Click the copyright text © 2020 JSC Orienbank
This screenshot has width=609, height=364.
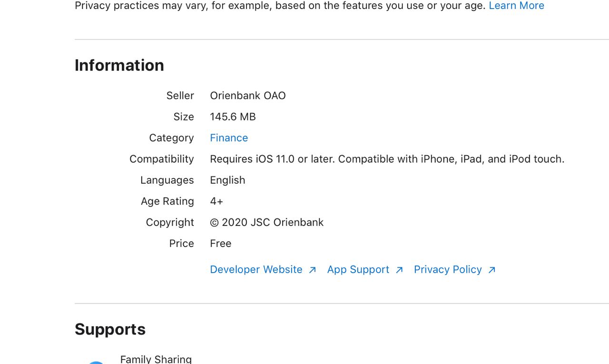click(266, 223)
